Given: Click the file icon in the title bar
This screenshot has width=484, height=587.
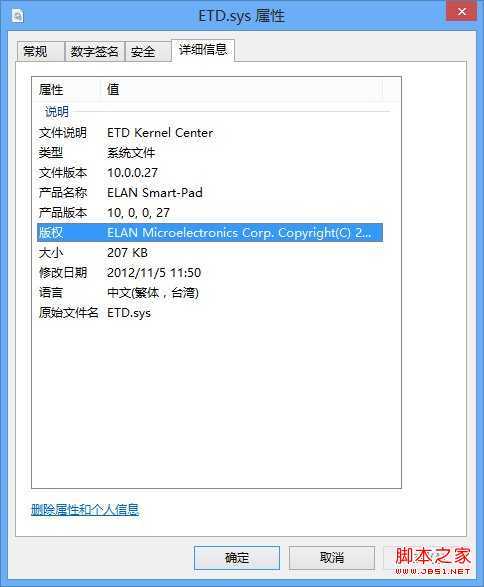Looking at the screenshot, I should 17,16.
